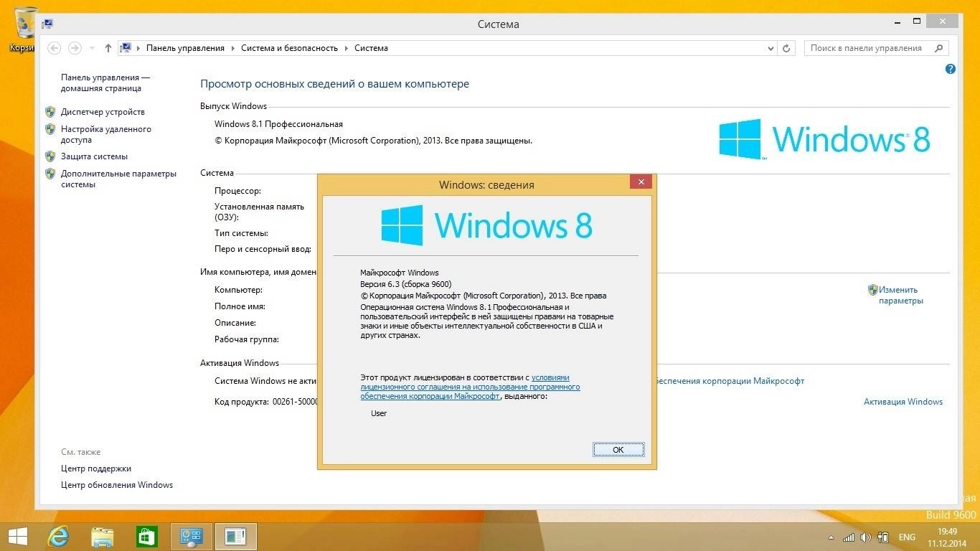This screenshot has height=551, width=980.
Task: Click OK in Windows: сведения dialog
Action: coord(618,450)
